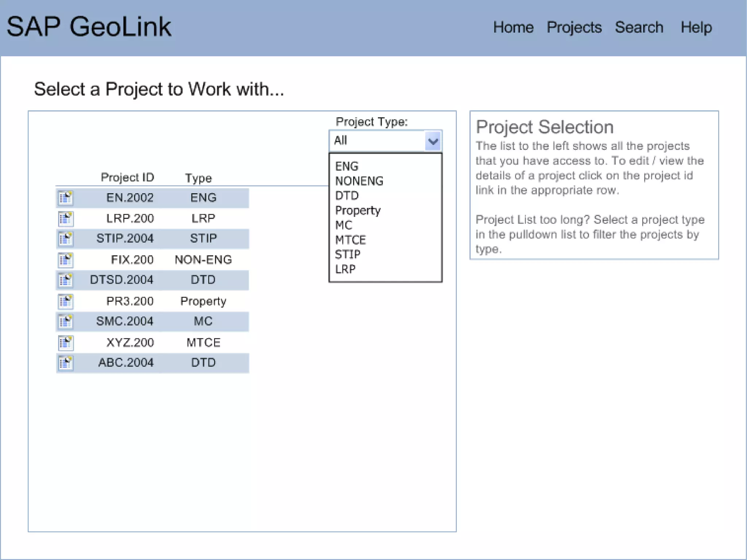747x560 pixels.
Task: Open the Search page
Action: [639, 27]
